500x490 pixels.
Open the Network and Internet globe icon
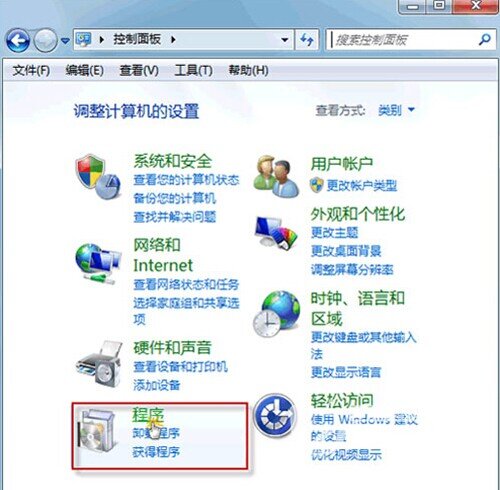click(98, 263)
